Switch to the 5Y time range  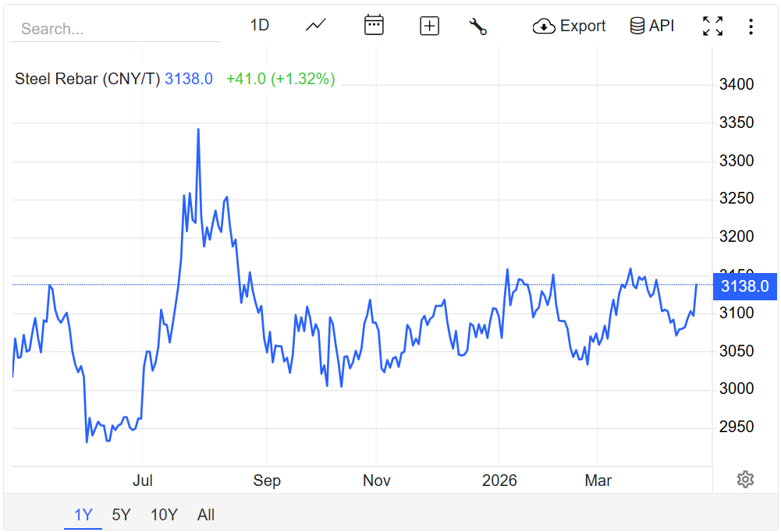(x=121, y=515)
